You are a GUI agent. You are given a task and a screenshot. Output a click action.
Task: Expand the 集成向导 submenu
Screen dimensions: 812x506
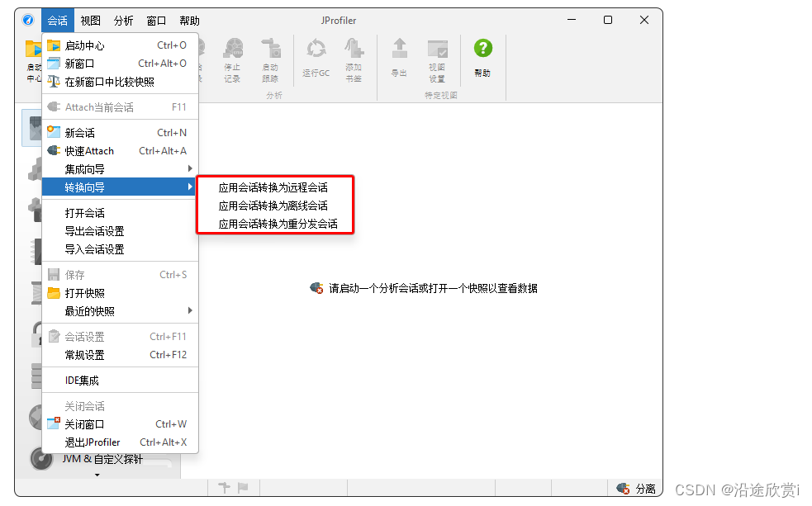tap(120, 169)
